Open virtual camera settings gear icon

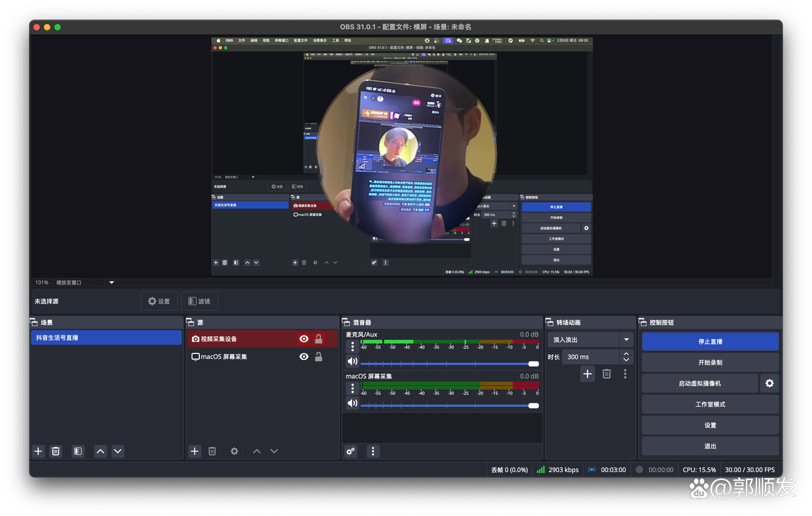769,383
